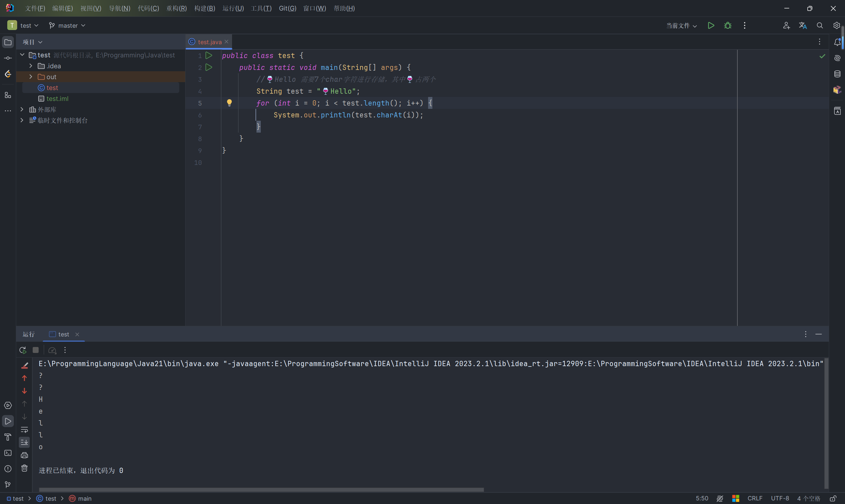The height and width of the screenshot is (504, 845).
Task: Expand the out folder in tree
Action: pos(31,77)
